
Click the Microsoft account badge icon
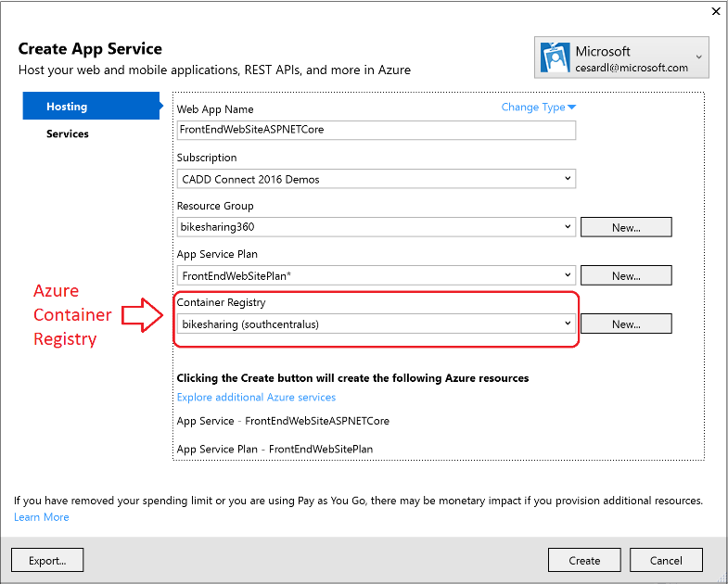click(x=555, y=58)
